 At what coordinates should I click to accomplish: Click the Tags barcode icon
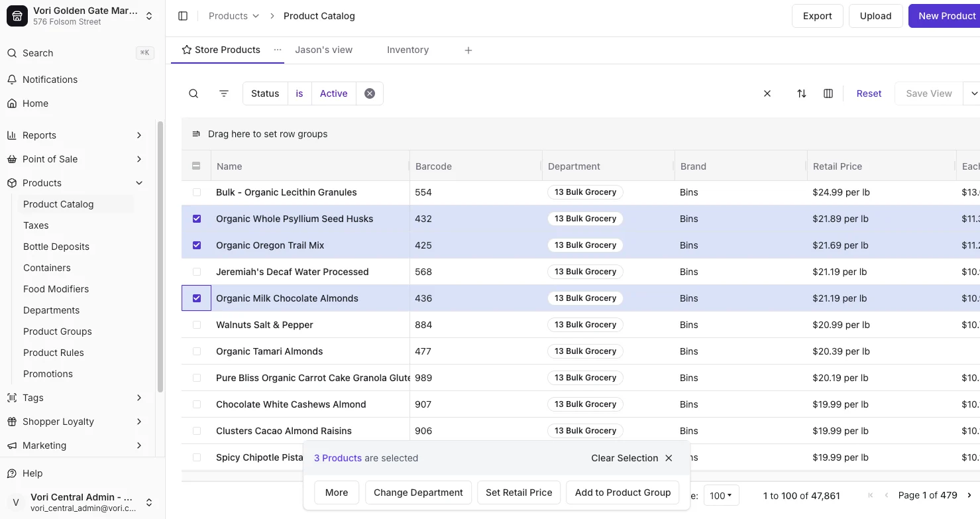pyautogui.click(x=12, y=398)
